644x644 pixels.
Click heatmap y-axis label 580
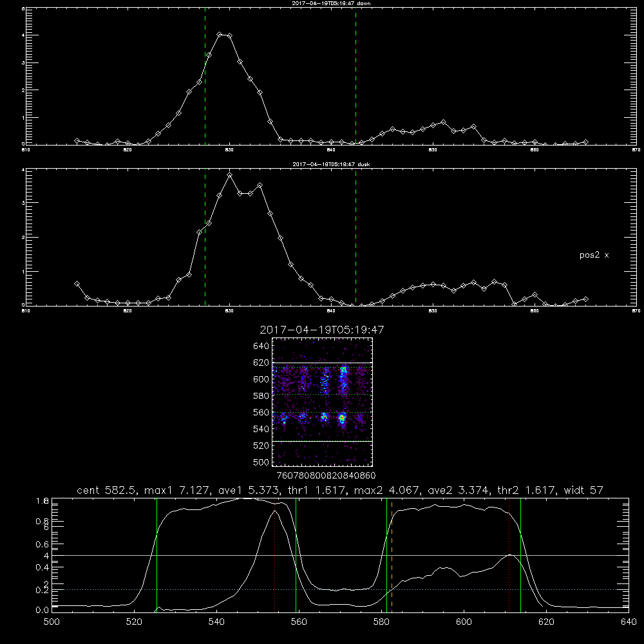point(261,396)
